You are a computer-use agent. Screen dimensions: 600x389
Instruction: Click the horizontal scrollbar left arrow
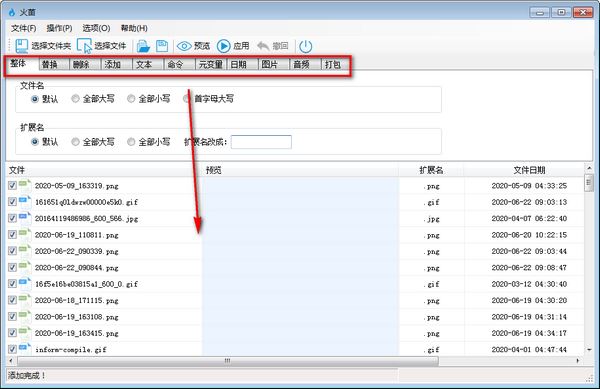point(10,360)
